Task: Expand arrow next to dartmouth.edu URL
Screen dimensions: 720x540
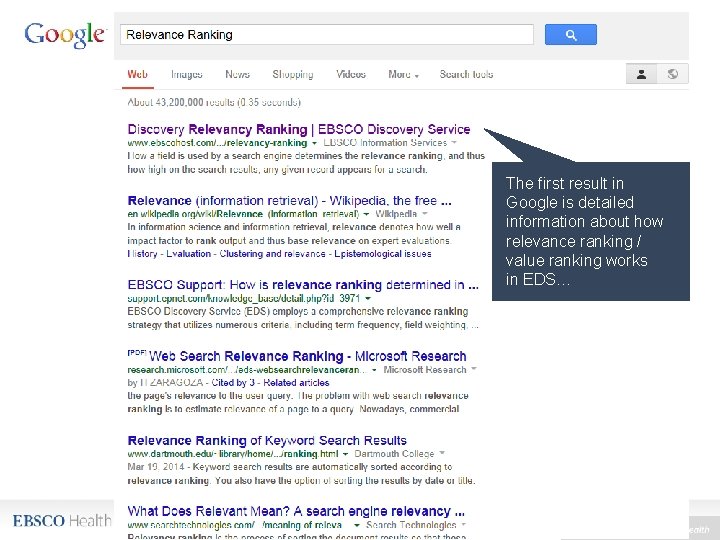Action: coord(345,454)
